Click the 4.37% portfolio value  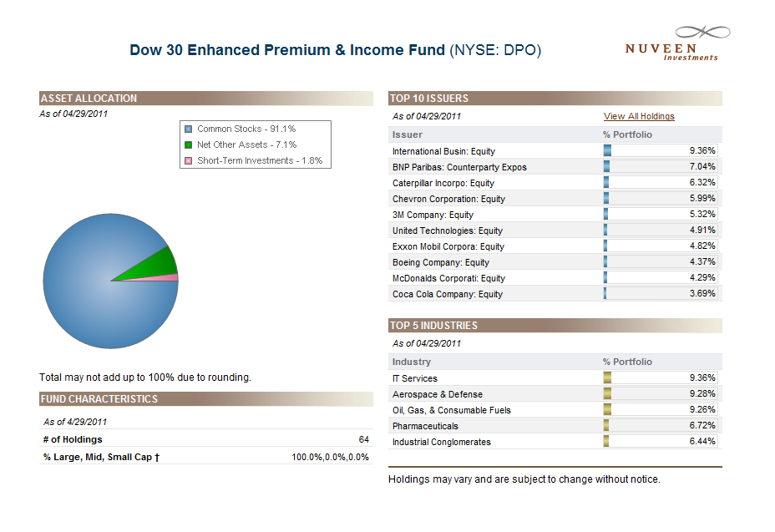point(702,261)
